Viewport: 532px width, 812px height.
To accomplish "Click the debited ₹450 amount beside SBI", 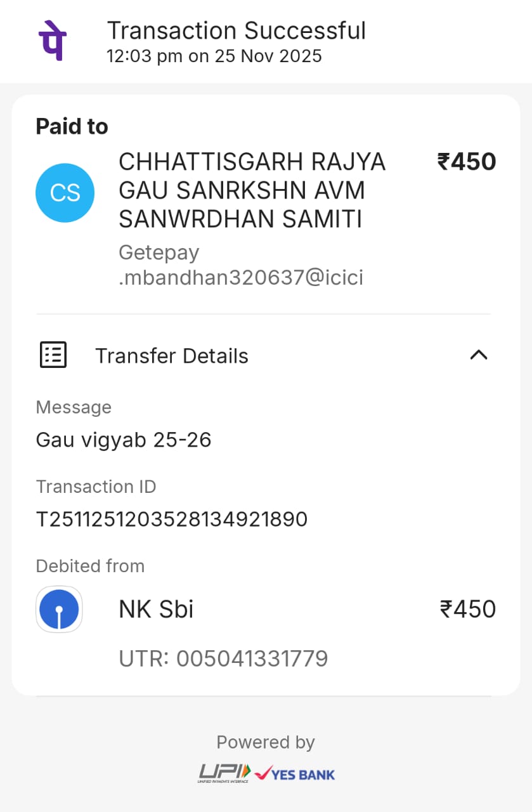I will click(468, 609).
